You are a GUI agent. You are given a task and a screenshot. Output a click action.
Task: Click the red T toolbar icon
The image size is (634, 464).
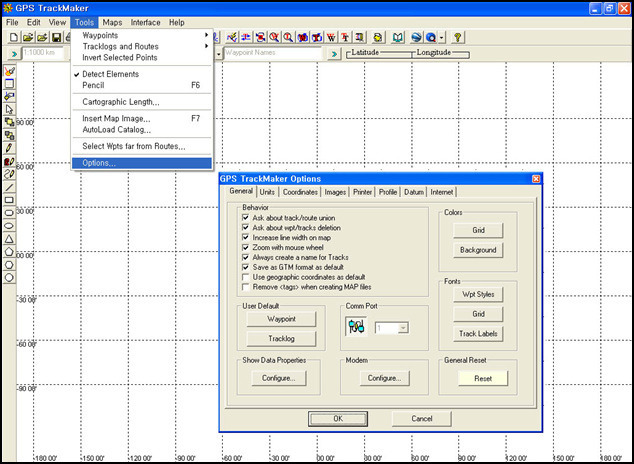click(x=345, y=38)
